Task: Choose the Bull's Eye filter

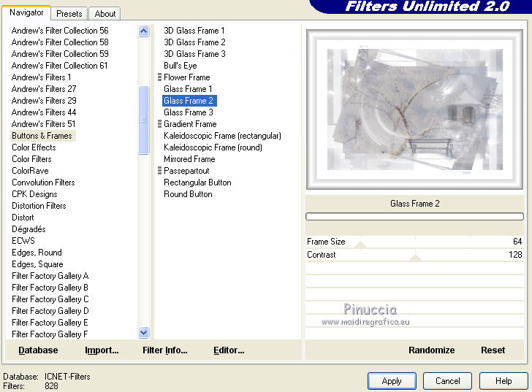Action: pyautogui.click(x=180, y=66)
